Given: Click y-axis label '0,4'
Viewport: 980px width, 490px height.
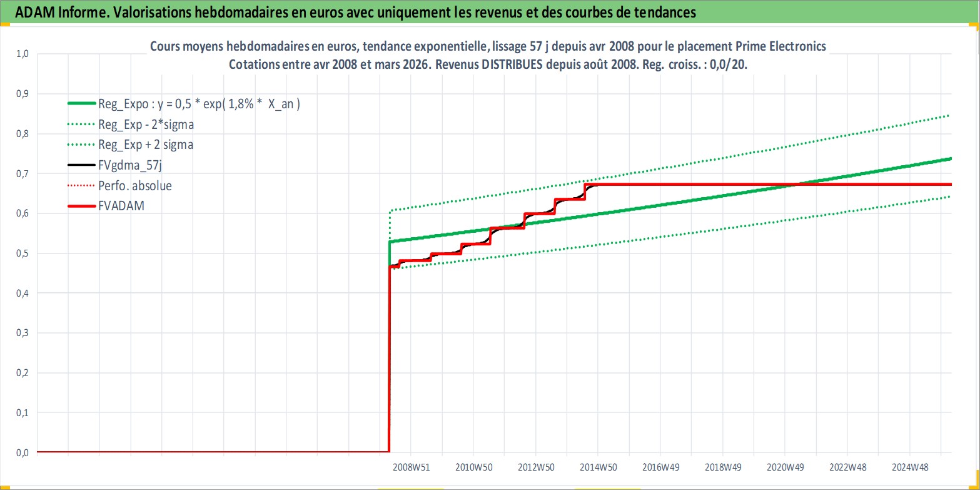Looking at the screenshot, I should click(23, 293).
